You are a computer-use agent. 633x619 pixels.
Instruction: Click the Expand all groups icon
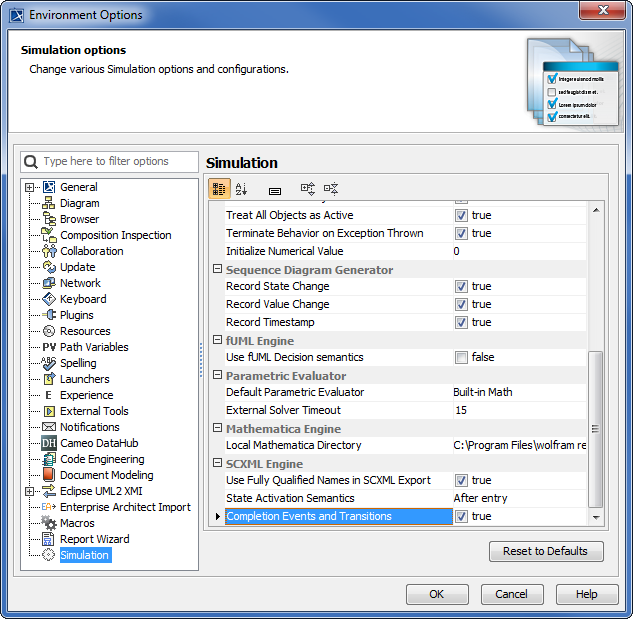tap(308, 189)
